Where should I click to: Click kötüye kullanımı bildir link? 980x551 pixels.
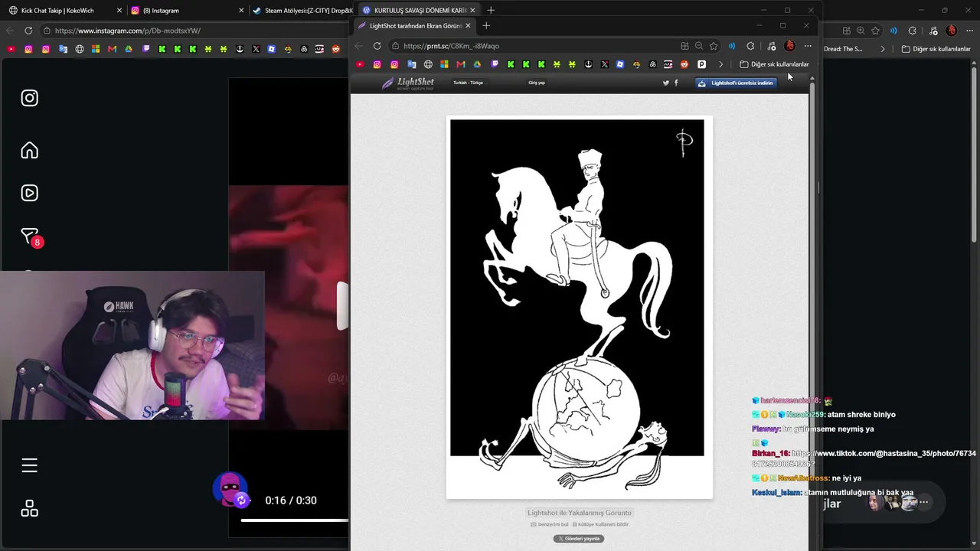(601, 524)
